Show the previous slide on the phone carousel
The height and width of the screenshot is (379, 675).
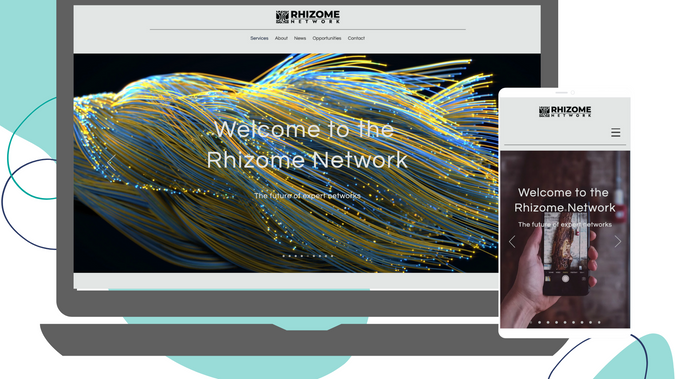(x=512, y=242)
